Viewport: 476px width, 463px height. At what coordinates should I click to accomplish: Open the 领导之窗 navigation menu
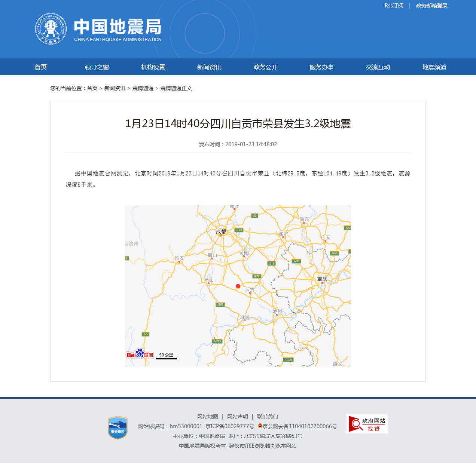[98, 67]
